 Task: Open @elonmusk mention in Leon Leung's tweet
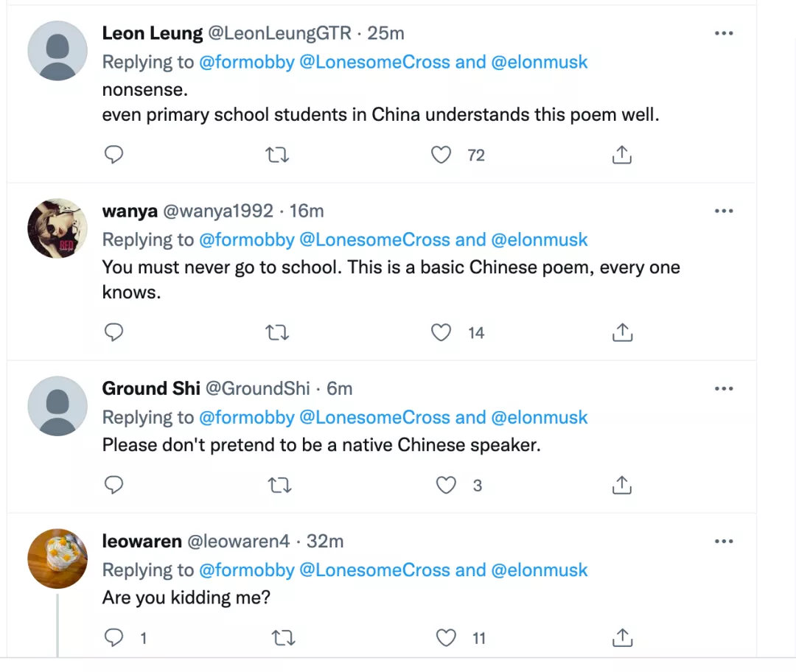click(540, 62)
